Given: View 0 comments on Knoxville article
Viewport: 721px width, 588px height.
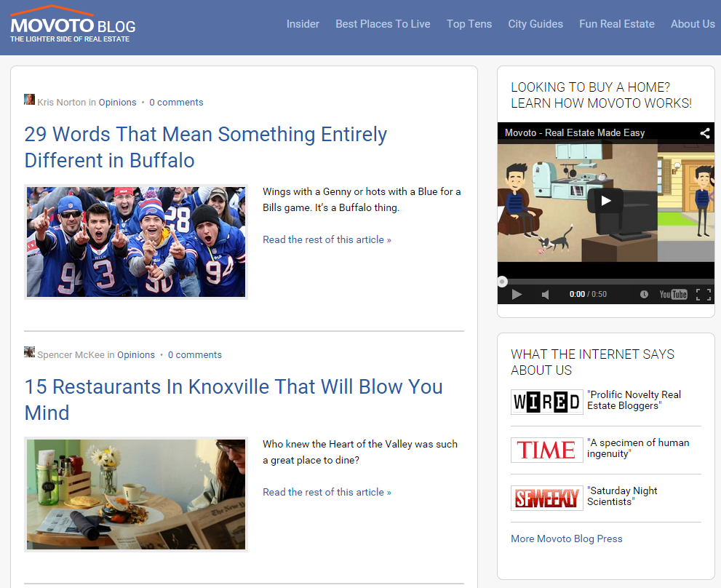Looking at the screenshot, I should 194,354.
